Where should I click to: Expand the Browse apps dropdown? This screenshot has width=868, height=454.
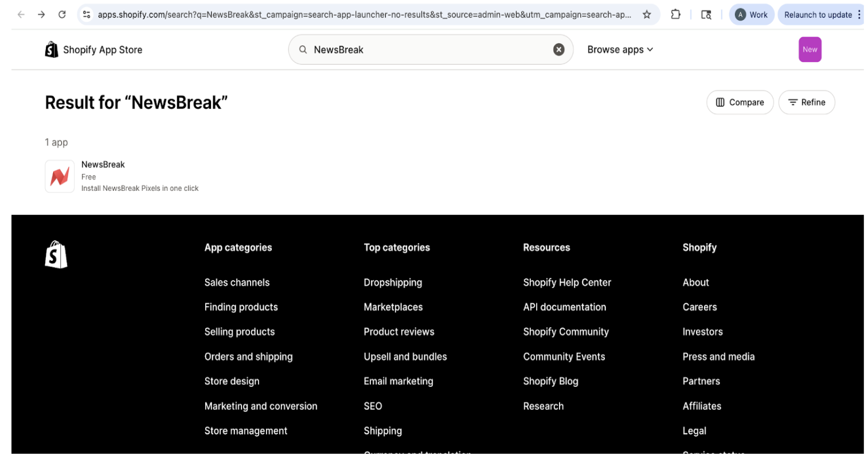pos(620,50)
